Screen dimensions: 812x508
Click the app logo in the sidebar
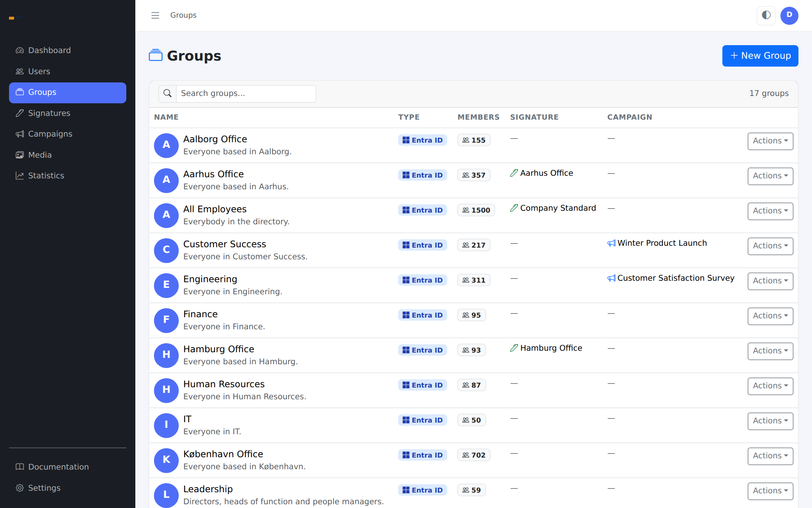tap(16, 18)
